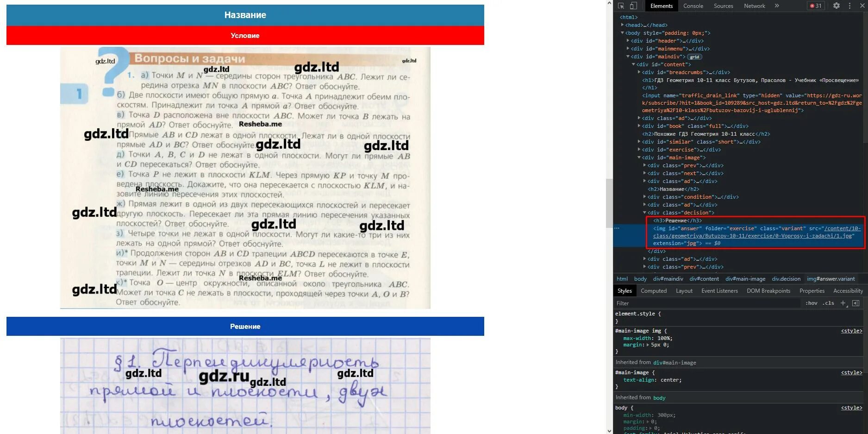Switch to the Elements tab
Screen dimensions: 868x434
[661, 6]
